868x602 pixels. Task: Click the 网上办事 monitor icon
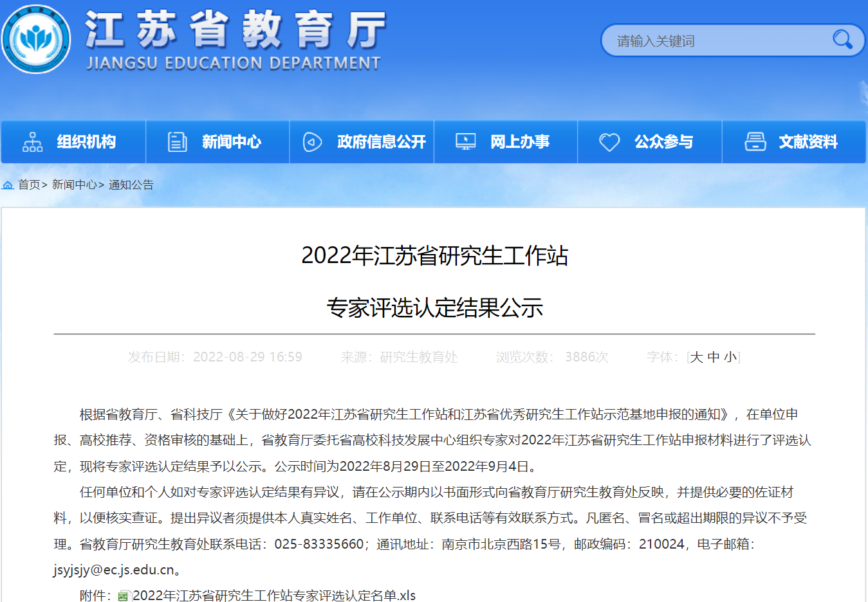465,141
